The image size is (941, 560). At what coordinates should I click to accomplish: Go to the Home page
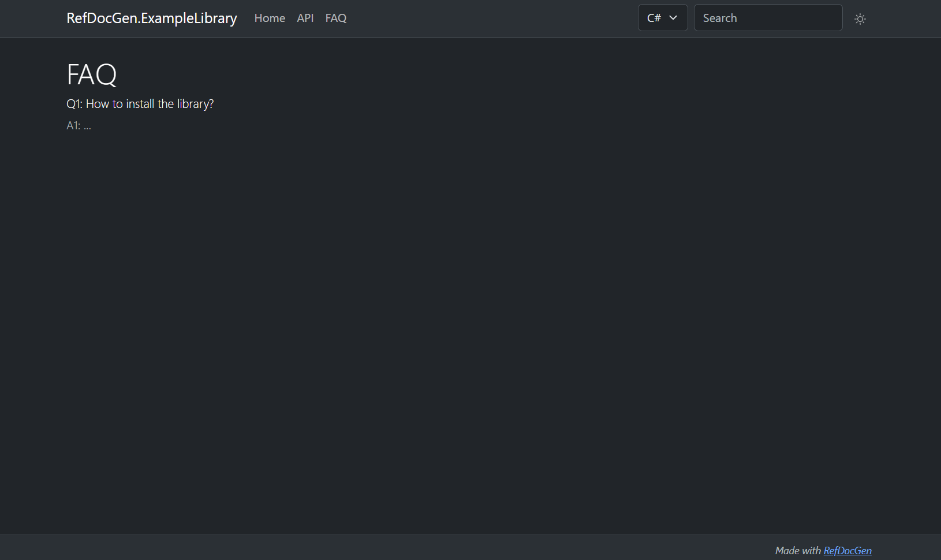coord(270,18)
